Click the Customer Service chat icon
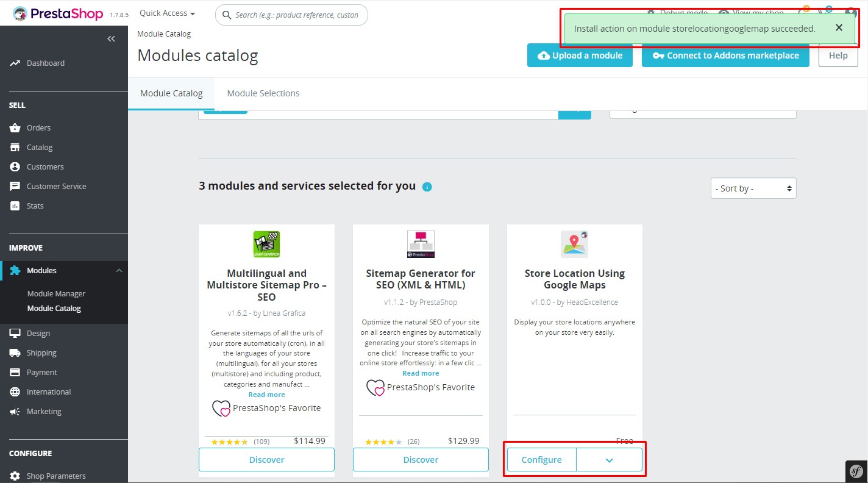This screenshot has height=483, width=868. click(x=15, y=186)
